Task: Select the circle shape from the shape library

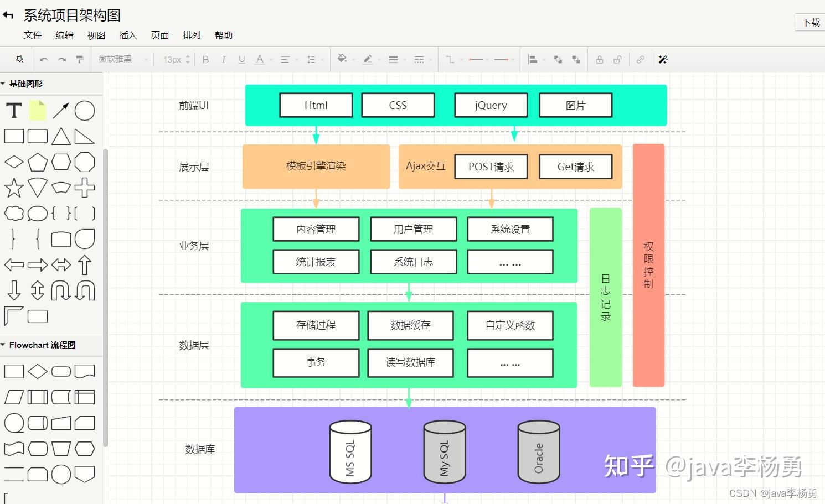Action: tap(84, 111)
